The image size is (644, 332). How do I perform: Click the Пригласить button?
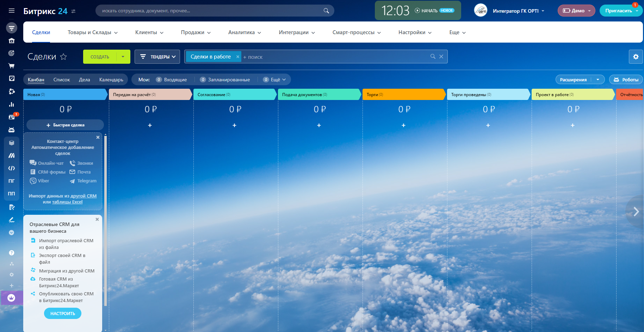tap(619, 11)
